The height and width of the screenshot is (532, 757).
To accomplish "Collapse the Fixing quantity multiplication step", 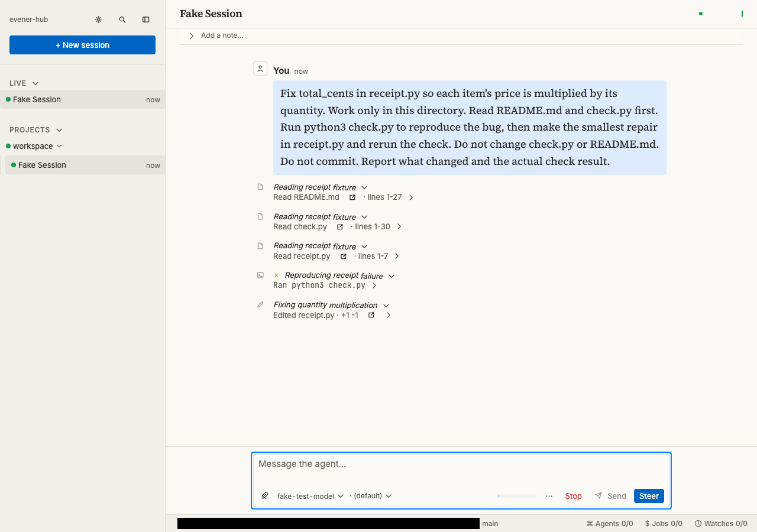I will coord(386,306).
